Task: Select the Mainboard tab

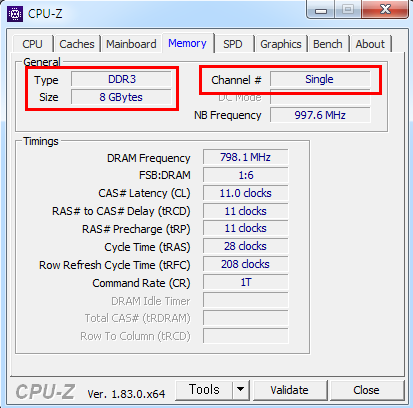Action: click(131, 44)
